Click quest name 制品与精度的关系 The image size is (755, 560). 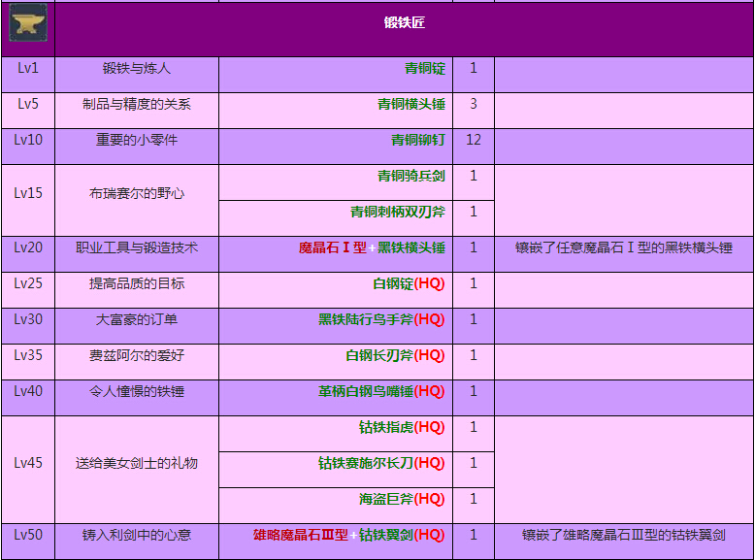(137, 104)
